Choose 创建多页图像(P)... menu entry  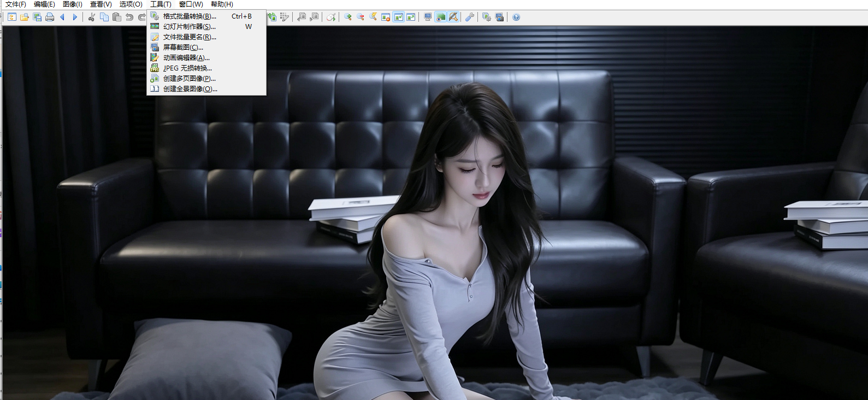206,79
